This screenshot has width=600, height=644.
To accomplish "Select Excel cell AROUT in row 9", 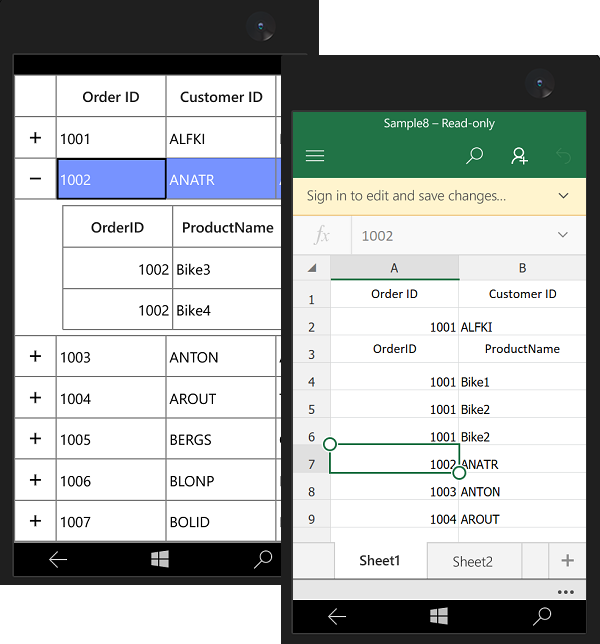I will click(522, 514).
